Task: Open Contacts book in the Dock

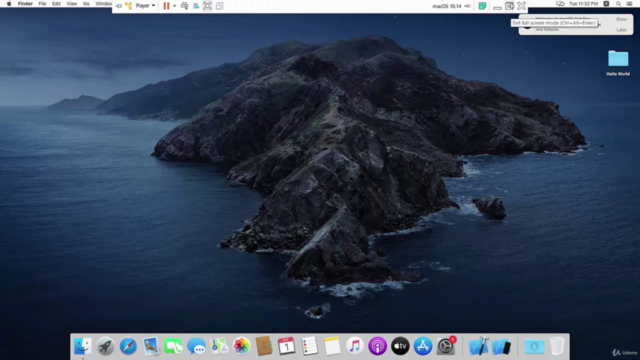Action: [264, 346]
